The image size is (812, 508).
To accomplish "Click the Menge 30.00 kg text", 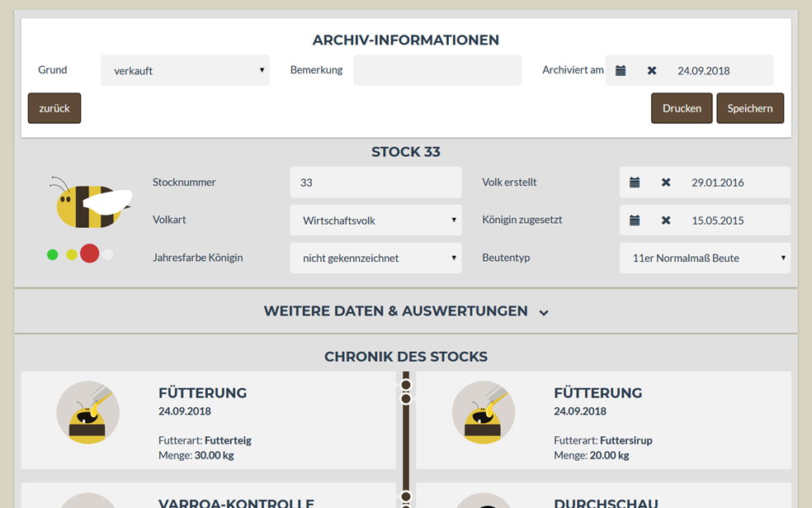I will click(196, 456).
